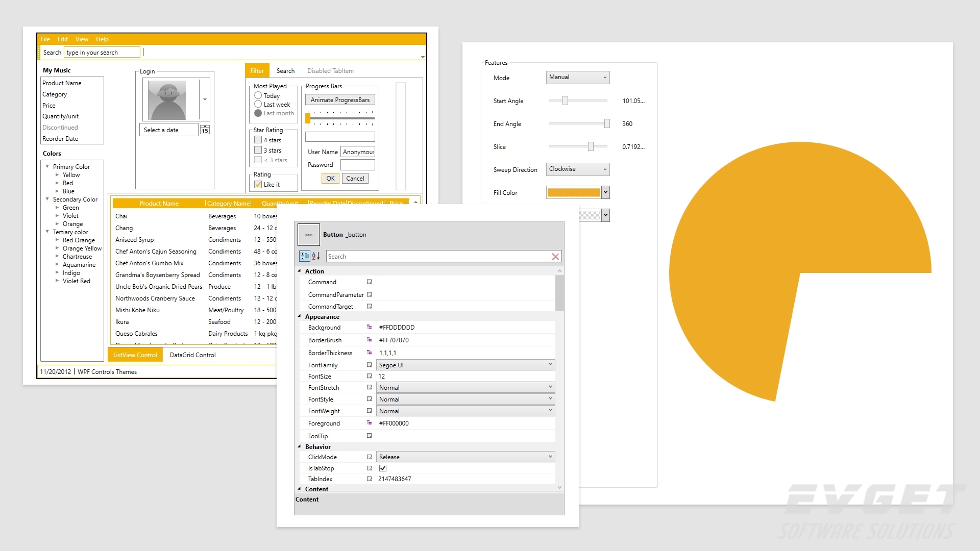Click the 'type in your search' input field
Image resolution: width=980 pixels, height=551 pixels.
point(102,52)
